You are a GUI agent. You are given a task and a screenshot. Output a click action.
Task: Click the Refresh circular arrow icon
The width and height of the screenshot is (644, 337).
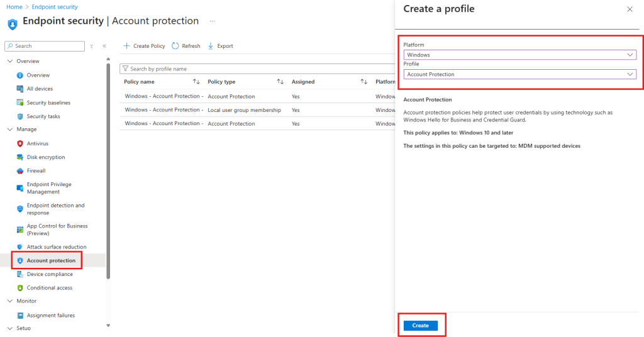[175, 45]
